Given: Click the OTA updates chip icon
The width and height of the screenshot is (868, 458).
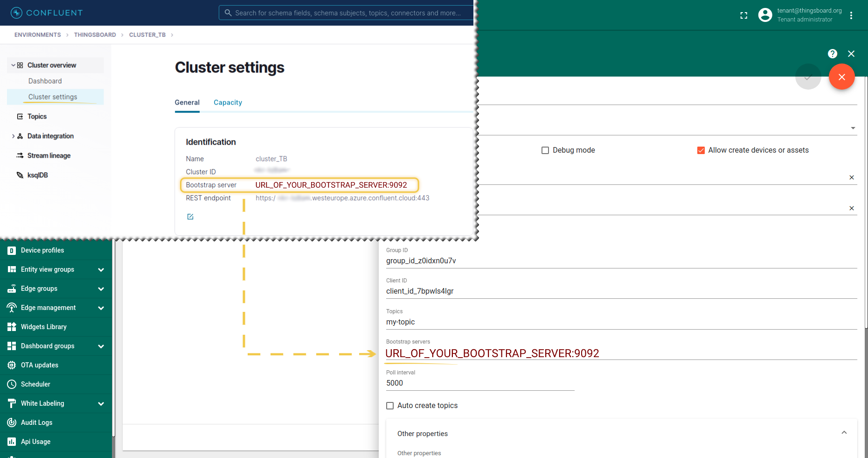Looking at the screenshot, I should 12,365.
